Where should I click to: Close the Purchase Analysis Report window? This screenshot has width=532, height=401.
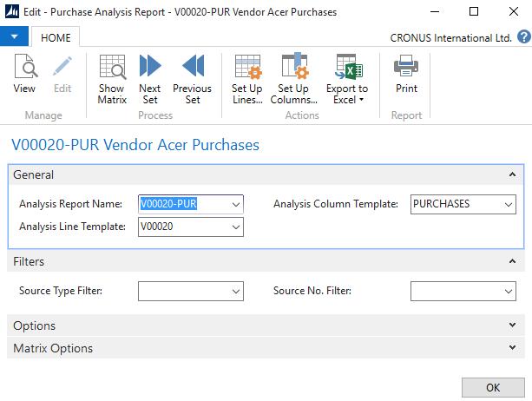(x=514, y=11)
